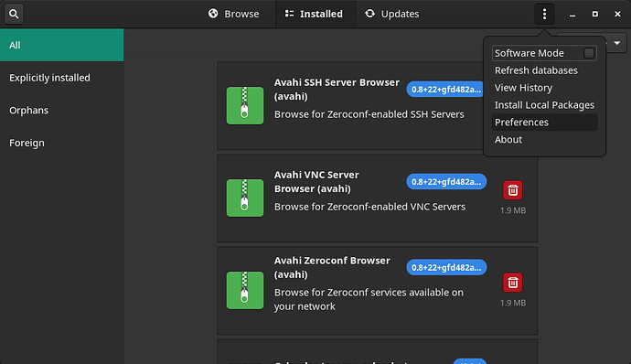The width and height of the screenshot is (631, 364).
Task: Click 'Browse for Zeroconf-enabled VNC Servers' description
Action: pos(369,207)
